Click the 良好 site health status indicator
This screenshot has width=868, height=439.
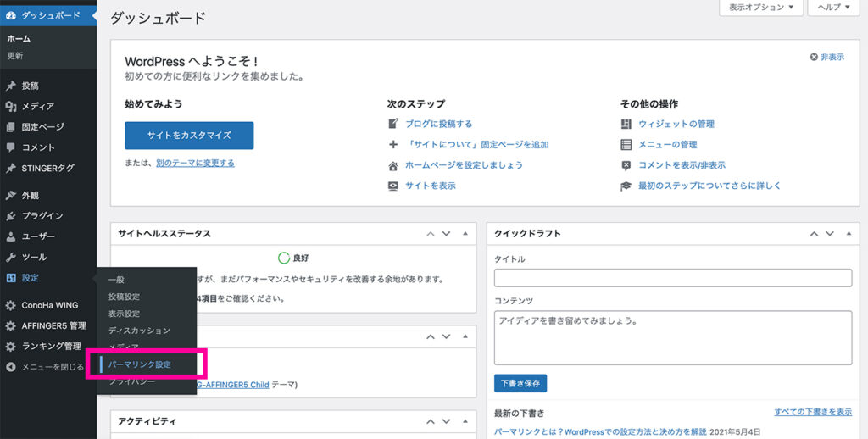[x=293, y=258]
